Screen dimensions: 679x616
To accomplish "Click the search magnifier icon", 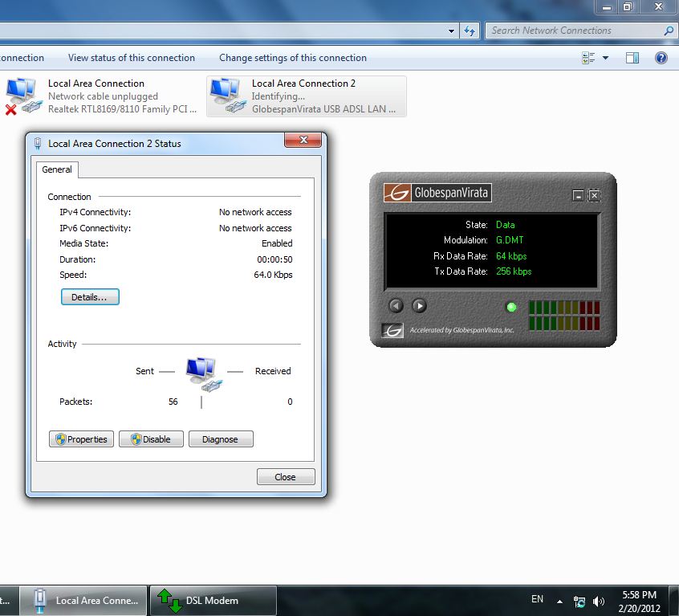I will pyautogui.click(x=669, y=31).
